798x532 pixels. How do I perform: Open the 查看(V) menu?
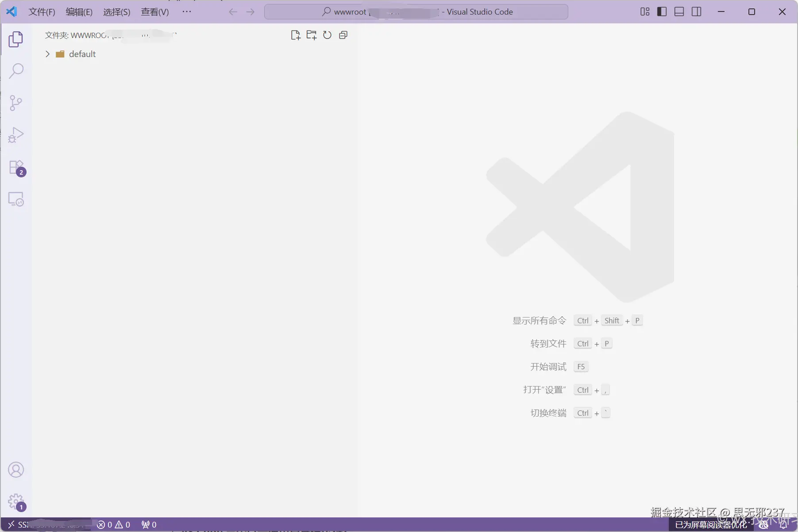[x=155, y=12]
